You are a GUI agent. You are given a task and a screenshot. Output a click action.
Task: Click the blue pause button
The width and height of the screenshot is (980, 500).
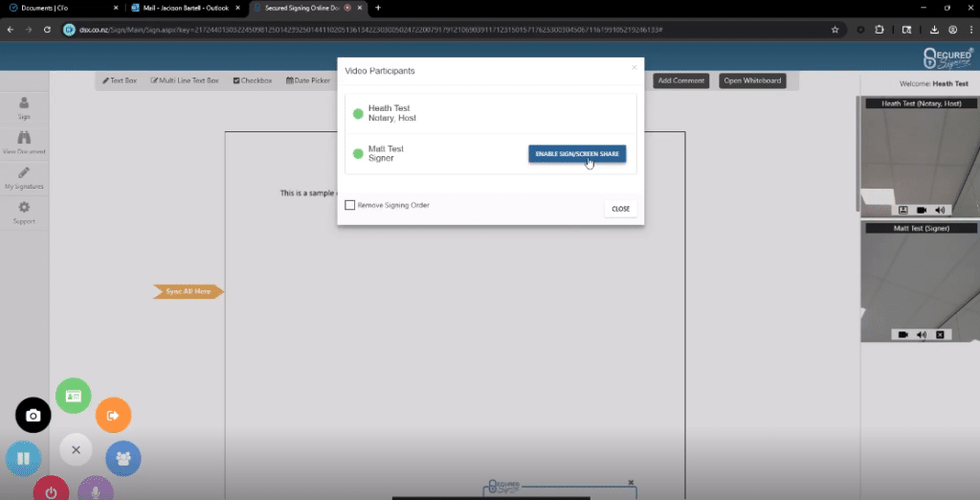[x=23, y=459]
